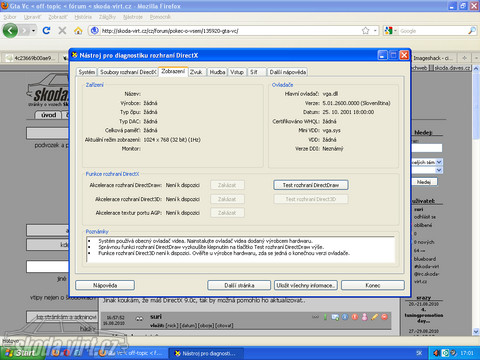Open the Google search engine selector

pos(390,31)
